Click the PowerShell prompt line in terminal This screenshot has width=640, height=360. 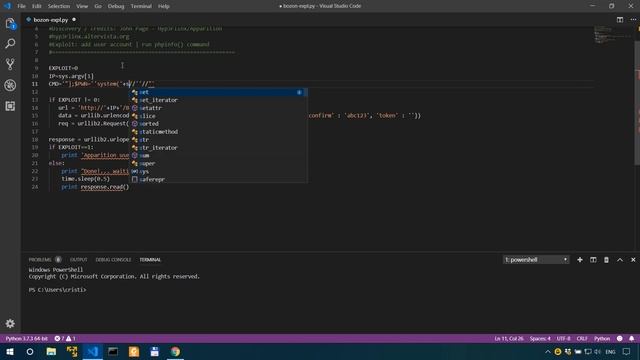[x=57, y=290]
